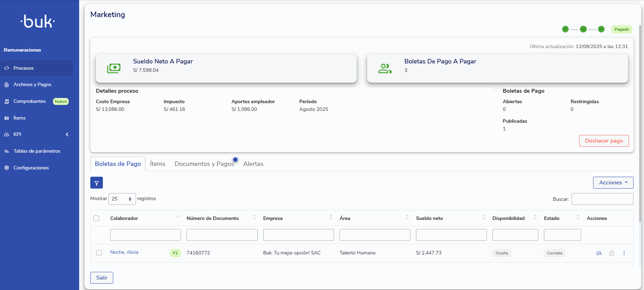Click the filter funnel icon button
Viewport: 644px width, 290px height.
click(97, 183)
